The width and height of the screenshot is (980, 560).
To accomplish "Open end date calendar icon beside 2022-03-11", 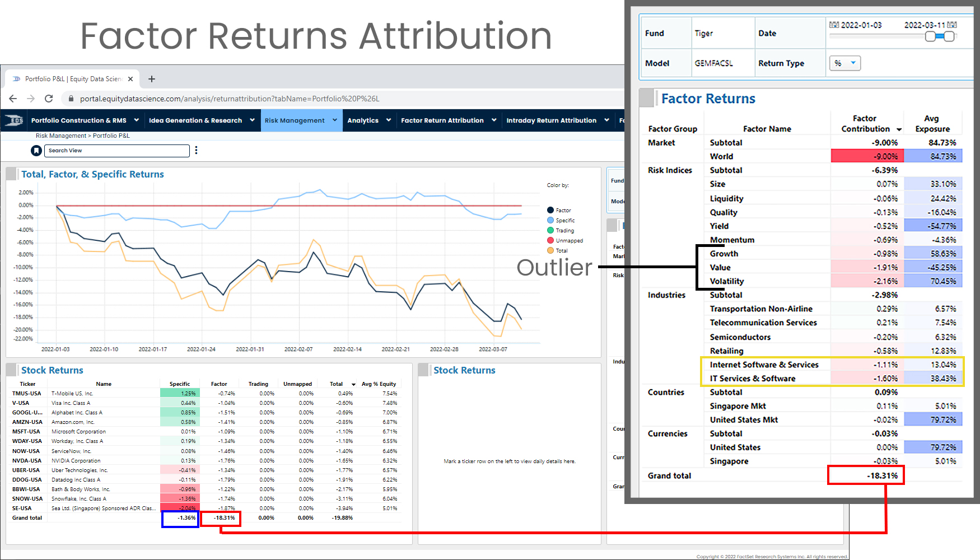I will pos(952,25).
